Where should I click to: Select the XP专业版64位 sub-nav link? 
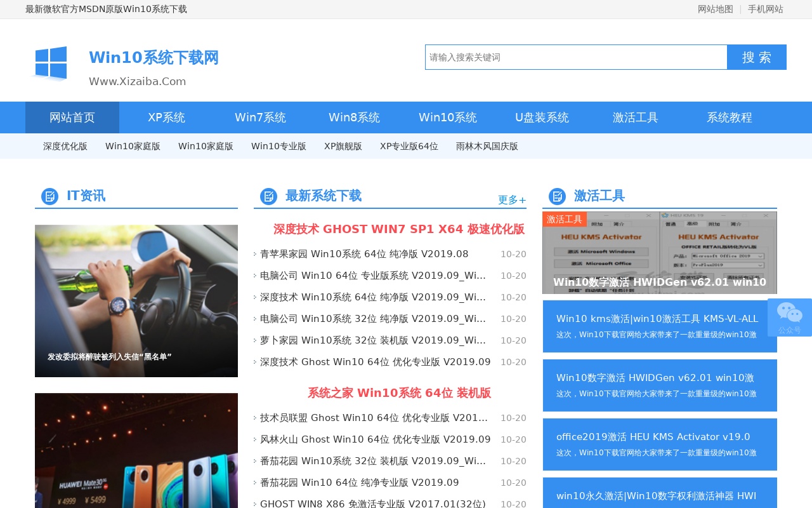tap(409, 146)
